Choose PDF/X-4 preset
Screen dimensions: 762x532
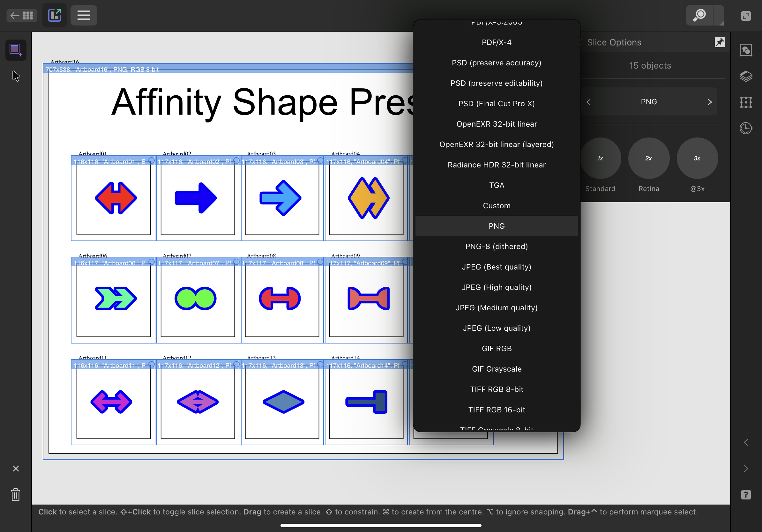tap(497, 42)
